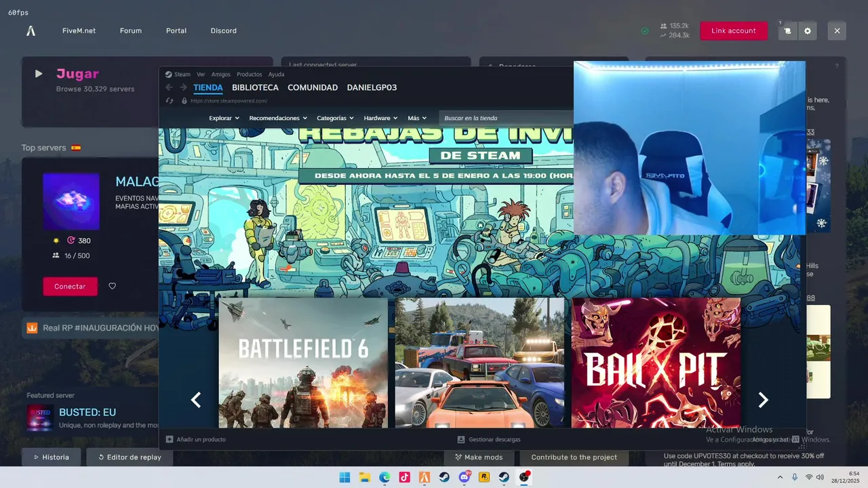Open the Battlefield 6 featured capsule
The image size is (868, 488).
pos(303,363)
